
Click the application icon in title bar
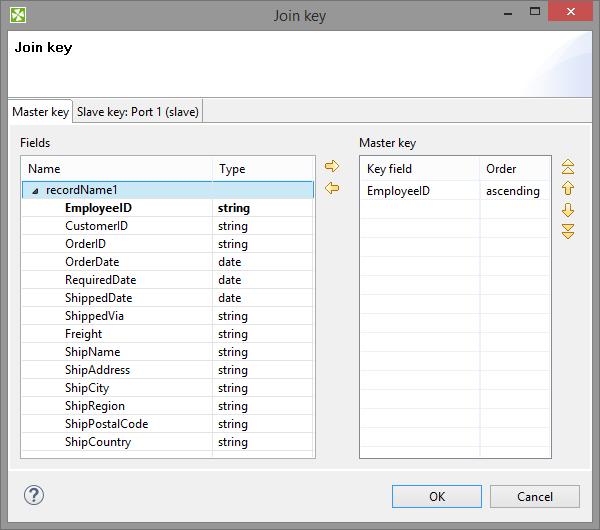click(19, 15)
